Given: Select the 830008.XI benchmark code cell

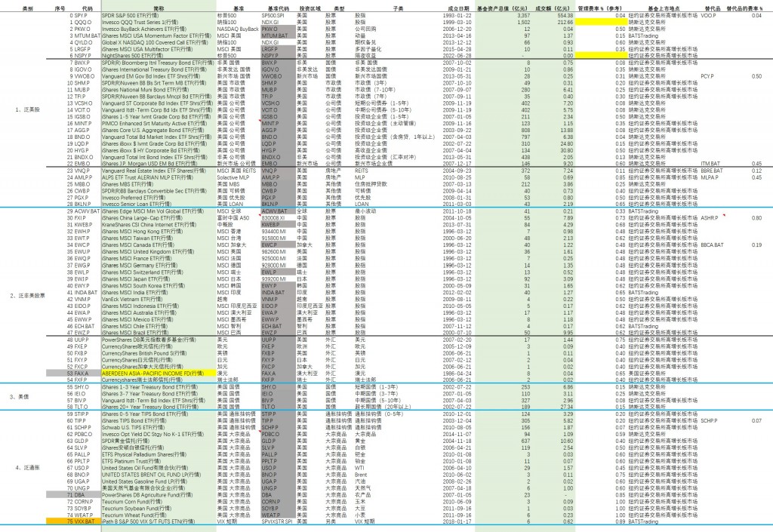Looking at the screenshot, I should [273, 218].
